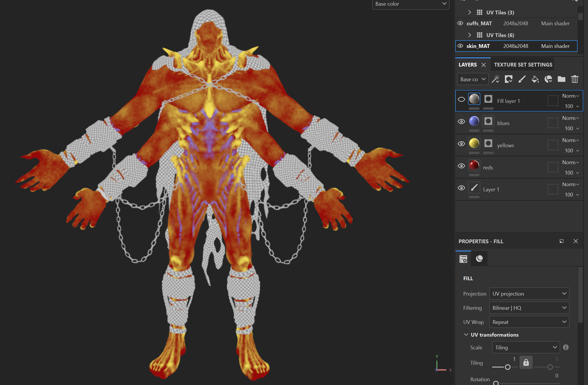Click the tiling slider handle

click(x=507, y=367)
